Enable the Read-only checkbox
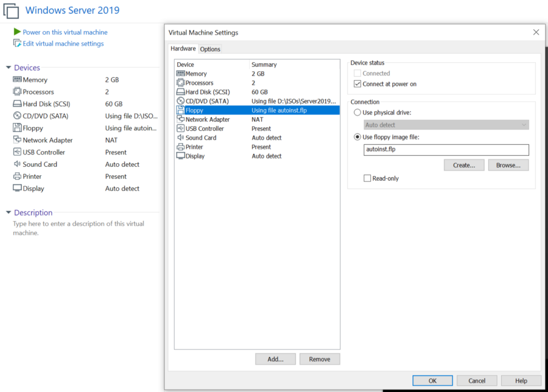The width and height of the screenshot is (548, 392). click(367, 178)
